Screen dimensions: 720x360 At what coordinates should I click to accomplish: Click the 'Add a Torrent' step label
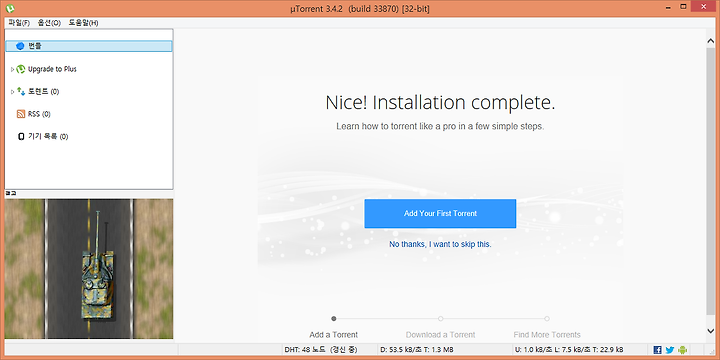(334, 335)
